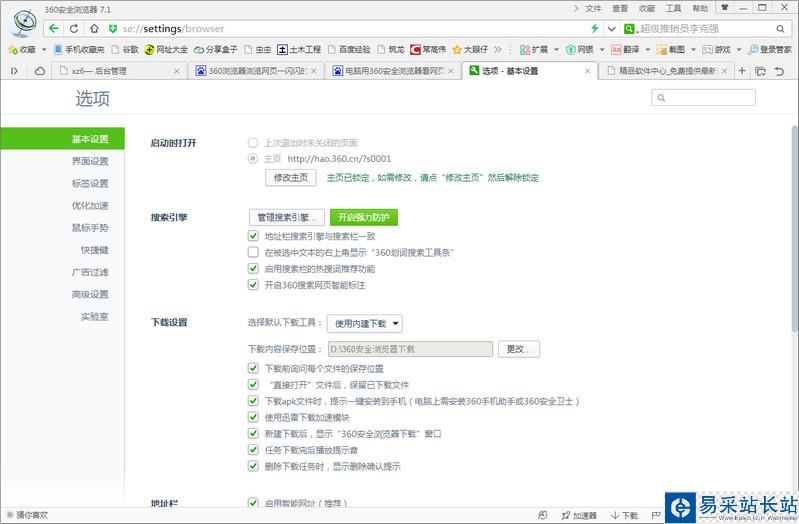Screen dimensions: 799x524
Task: Open 手机收藏夹 bookmark
Action: pos(79,49)
